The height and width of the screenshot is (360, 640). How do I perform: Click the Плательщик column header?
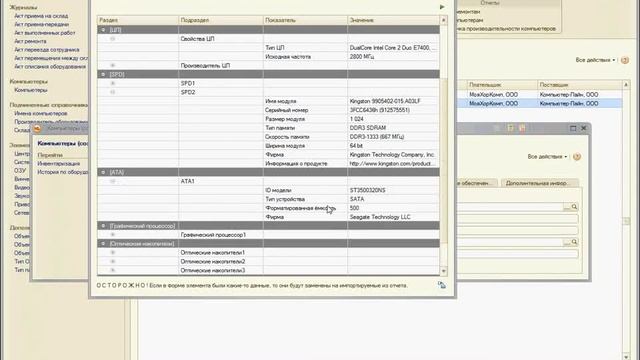pos(502,84)
